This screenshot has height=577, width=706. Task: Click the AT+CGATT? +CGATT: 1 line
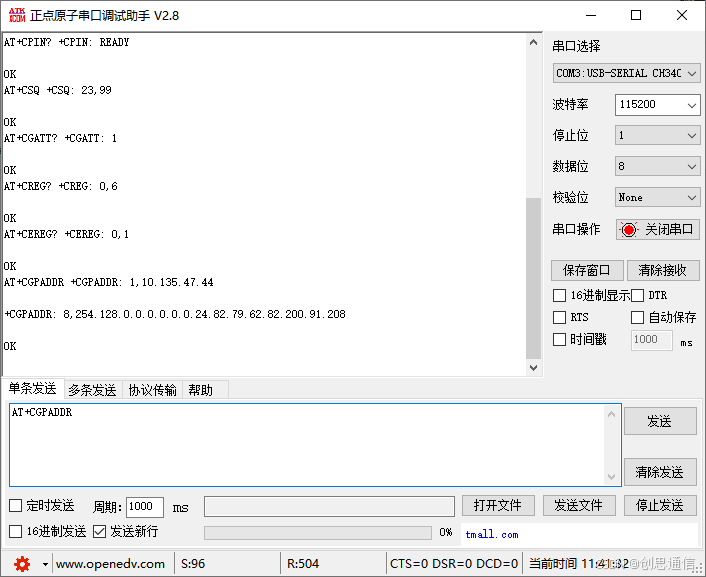(60, 138)
